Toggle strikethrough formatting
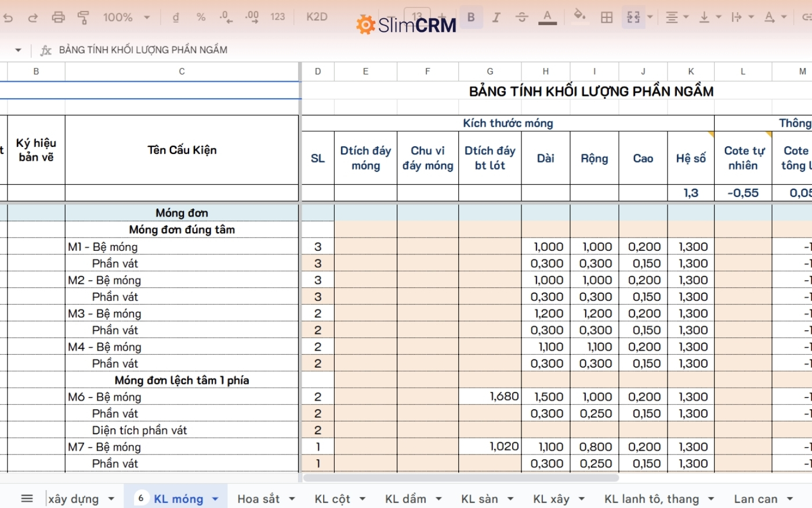This screenshot has width=812, height=508. pos(521,17)
